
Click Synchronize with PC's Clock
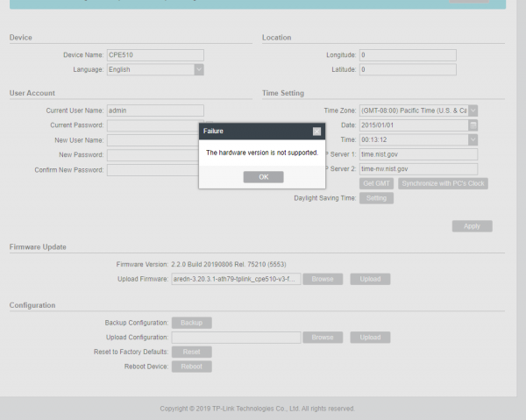[x=443, y=183]
